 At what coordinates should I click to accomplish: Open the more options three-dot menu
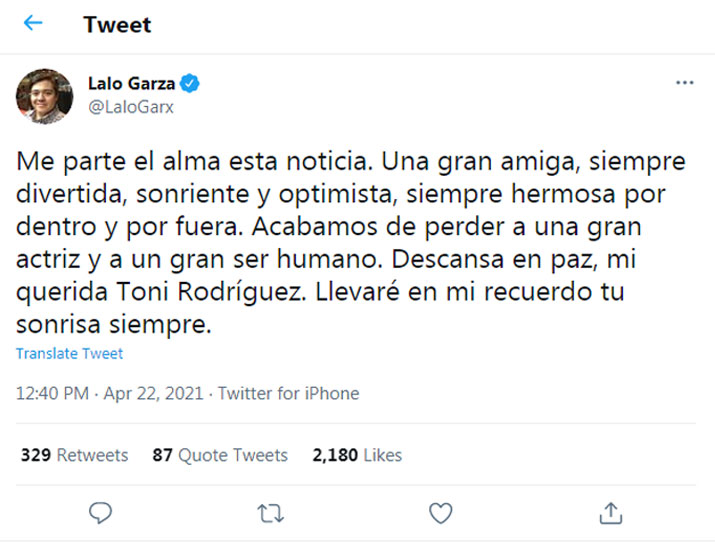tap(684, 83)
